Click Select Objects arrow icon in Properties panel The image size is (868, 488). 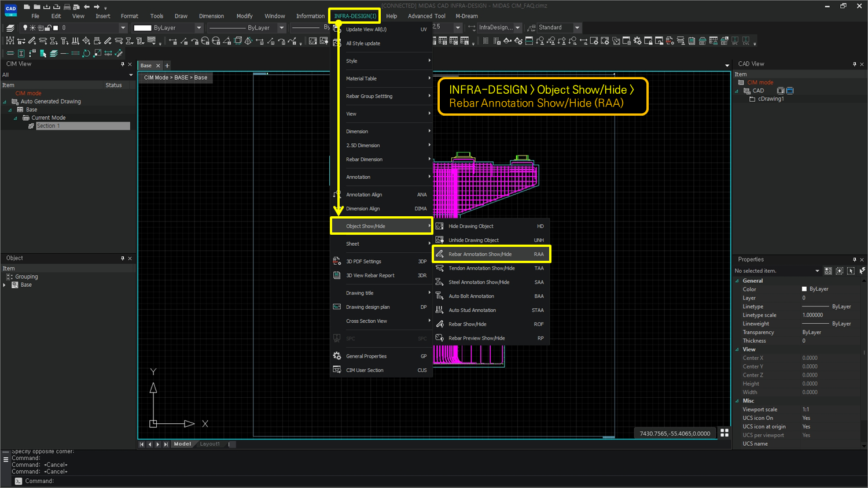(851, 271)
